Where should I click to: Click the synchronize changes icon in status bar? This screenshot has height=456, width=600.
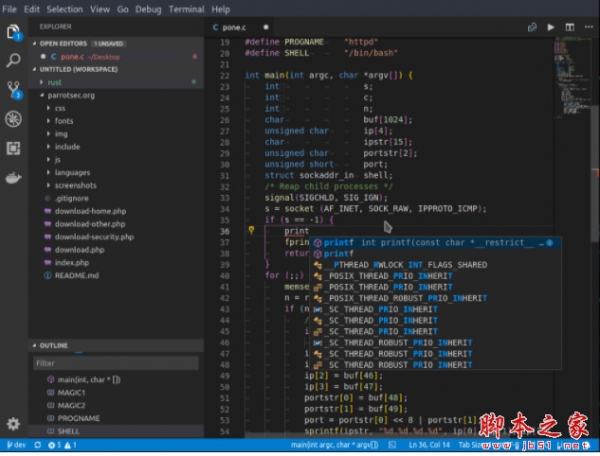(38, 445)
